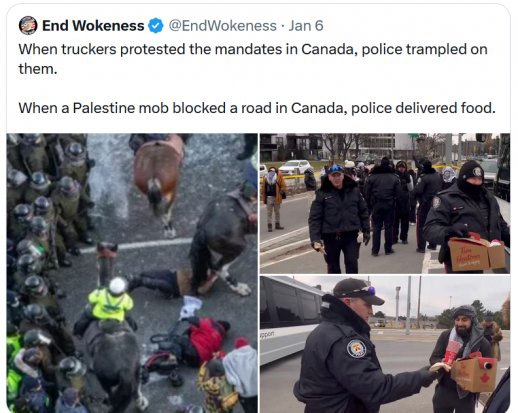
Task: Open the officers with Tim Hortons box photo
Action: click(385, 203)
